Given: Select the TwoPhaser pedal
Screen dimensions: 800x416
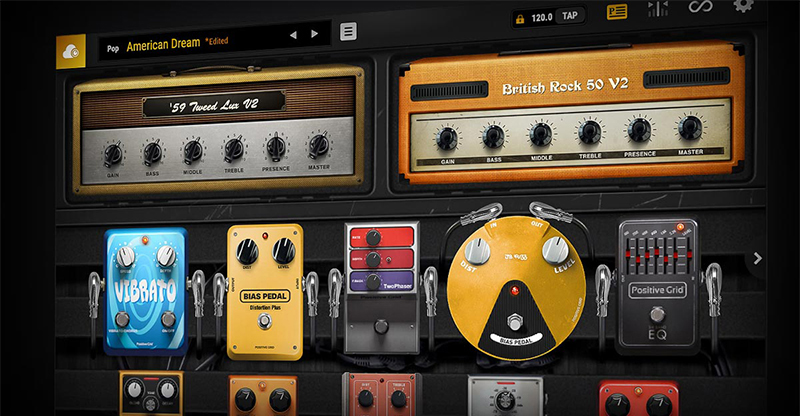Looking at the screenshot, I should (382, 288).
